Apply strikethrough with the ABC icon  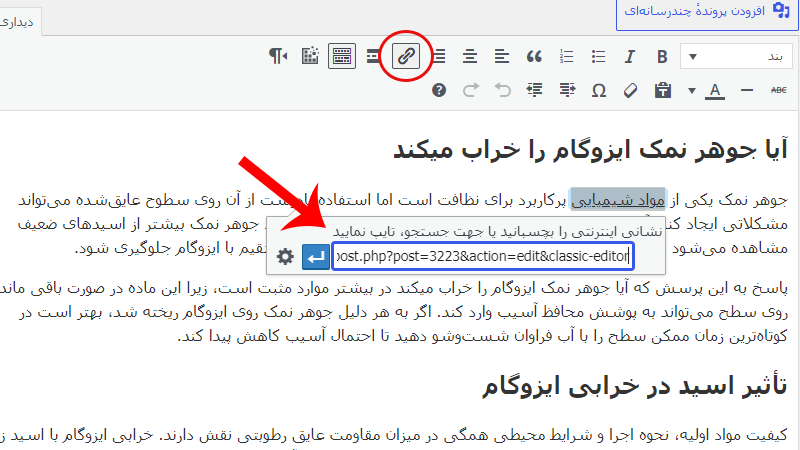click(779, 90)
